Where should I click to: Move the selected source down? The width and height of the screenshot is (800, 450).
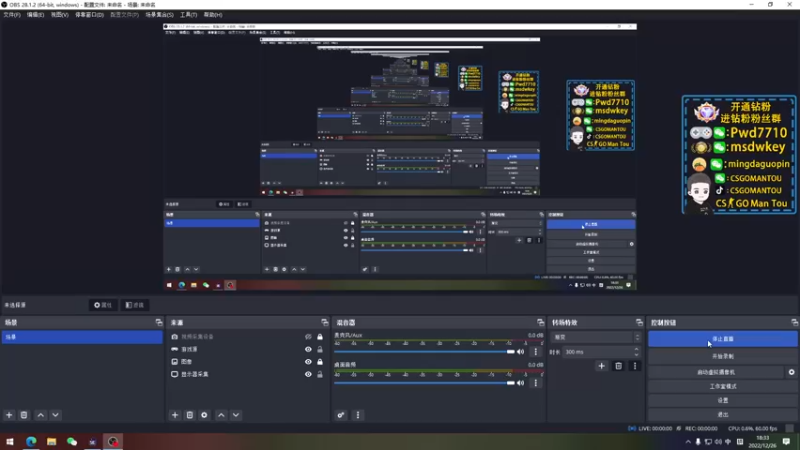tap(236, 415)
